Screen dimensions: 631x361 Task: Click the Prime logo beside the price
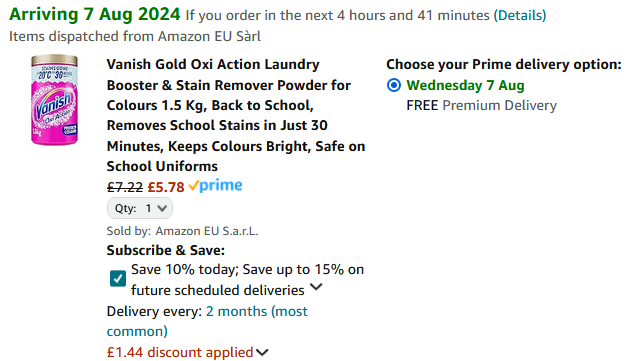pyautogui.click(x=215, y=186)
